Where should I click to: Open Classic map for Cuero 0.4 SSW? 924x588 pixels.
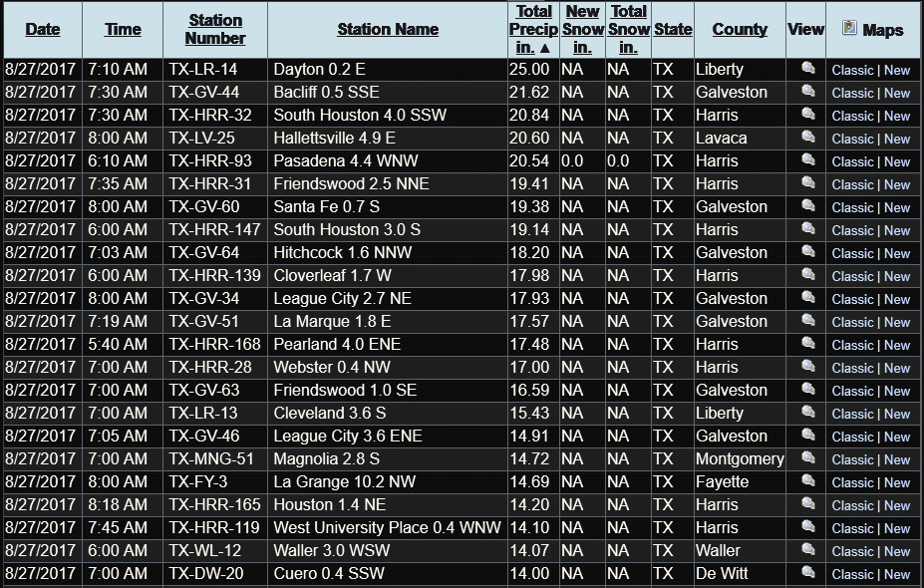852,574
